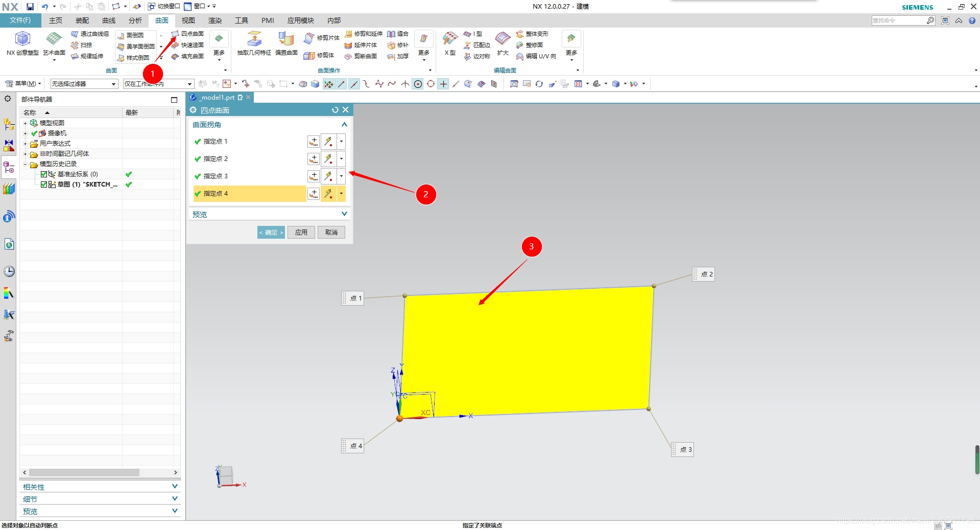
Task: Choose the 快速造面 tool
Action: coord(187,45)
